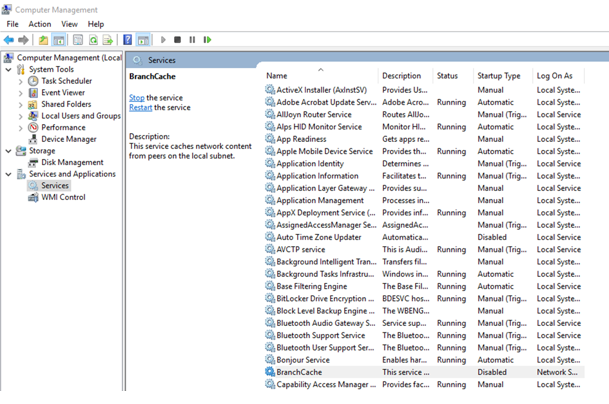This screenshot has width=609, height=404.
Task: Click the blue Help question mark icon
Action: coord(127,40)
